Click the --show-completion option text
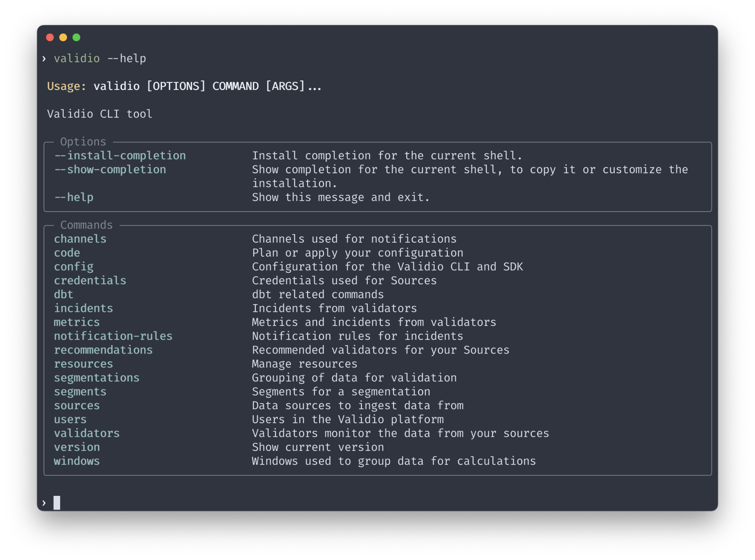 click(x=110, y=170)
